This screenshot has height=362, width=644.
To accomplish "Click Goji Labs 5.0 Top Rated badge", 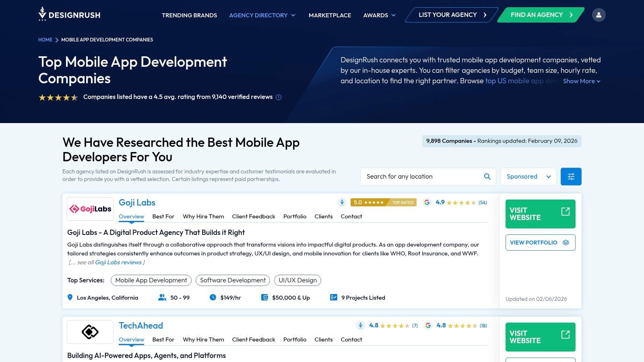I will (x=383, y=202).
